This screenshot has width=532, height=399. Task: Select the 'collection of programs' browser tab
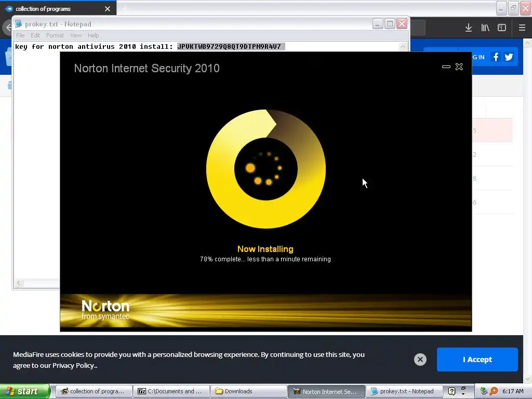click(58, 8)
